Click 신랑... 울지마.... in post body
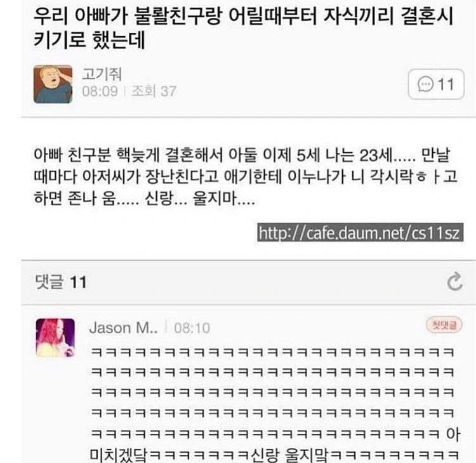Image resolution: width=476 pixels, height=463 pixels. (x=200, y=199)
